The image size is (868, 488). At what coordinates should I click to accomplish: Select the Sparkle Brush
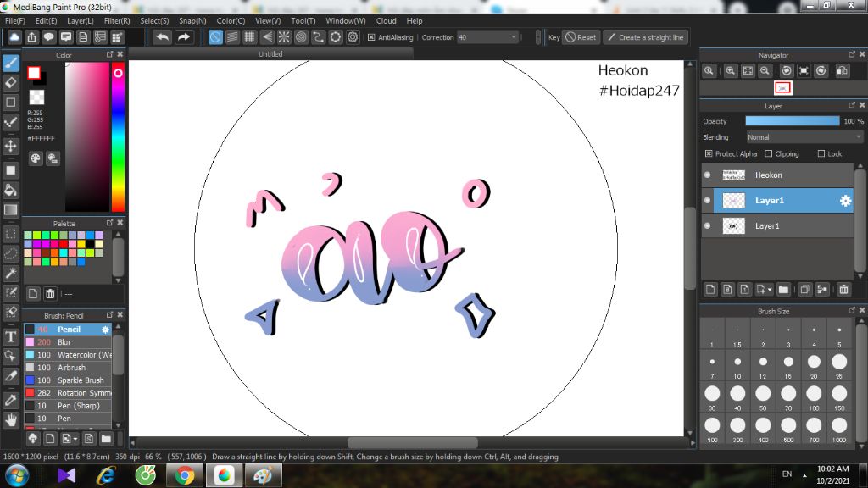tap(68, 380)
